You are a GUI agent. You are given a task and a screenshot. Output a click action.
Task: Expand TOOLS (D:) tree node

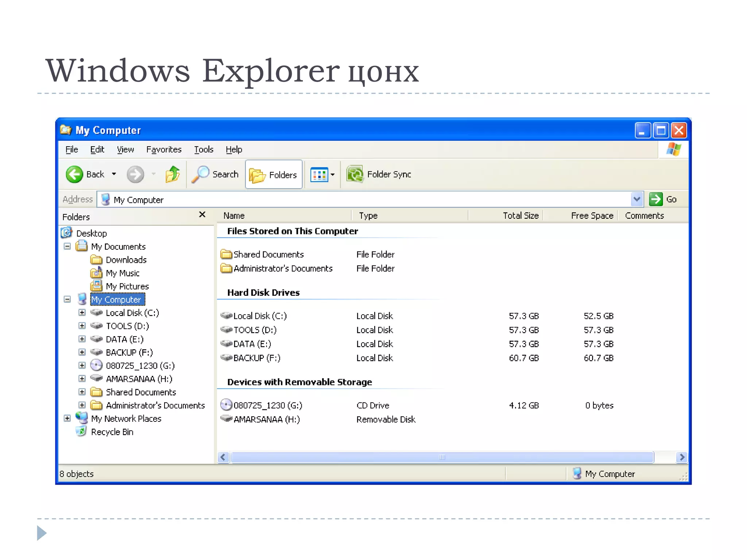pos(82,326)
